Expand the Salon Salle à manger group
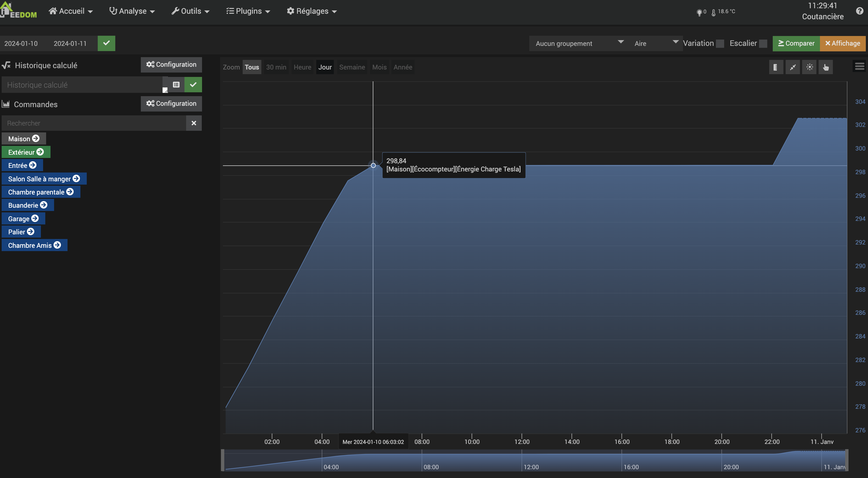Screen dimensions: 868x478 point(44,179)
